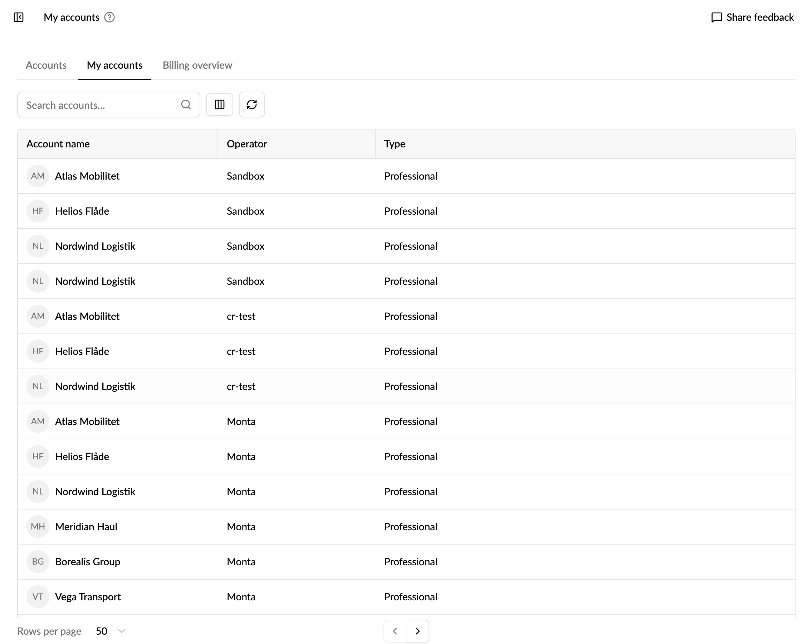
Task: Open Nordwind Logistik in the Monta row
Action: pos(95,491)
